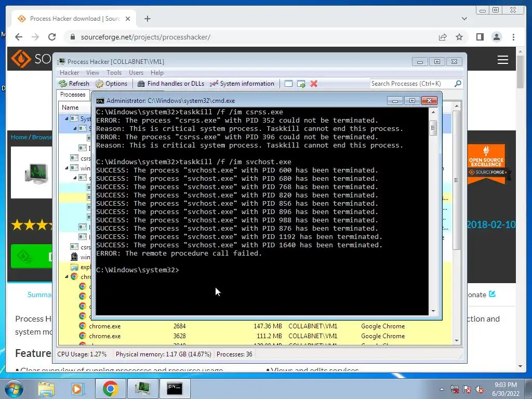
Task: Open the Chrome profile avatar
Action: (x=496, y=37)
